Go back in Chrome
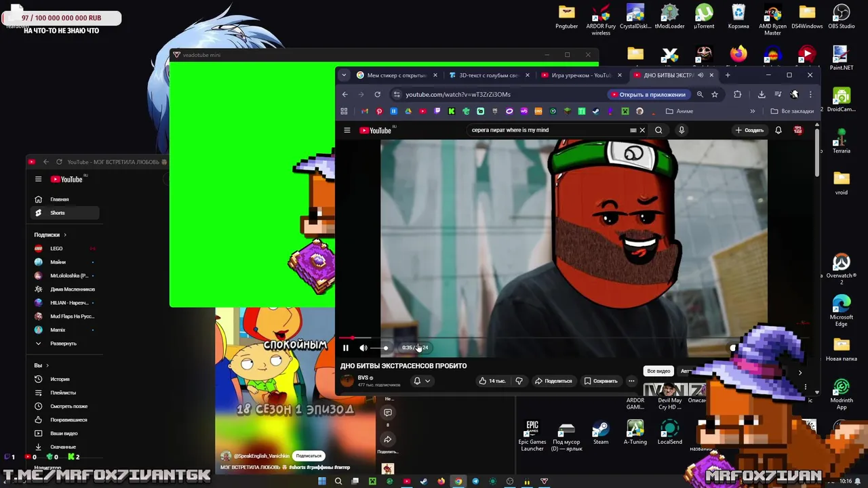Screen dimensions: 868x488 click(x=344, y=94)
